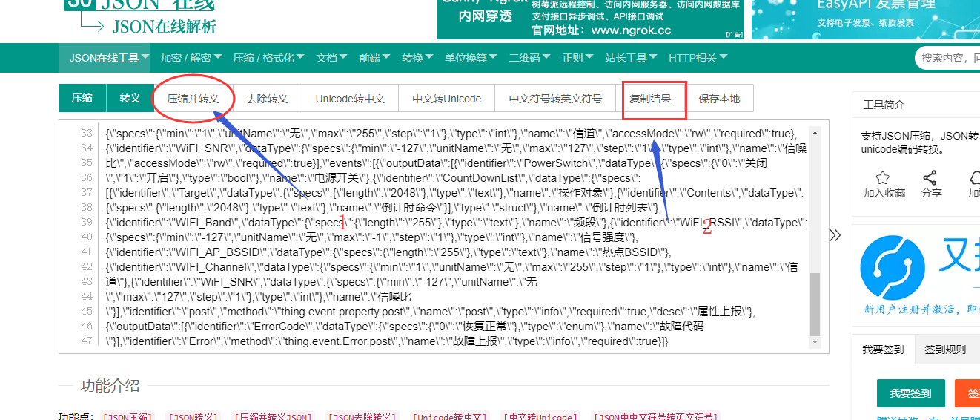The height and width of the screenshot is (420, 980).
Task: Open the JSON在线工具 menu
Action: (x=109, y=58)
